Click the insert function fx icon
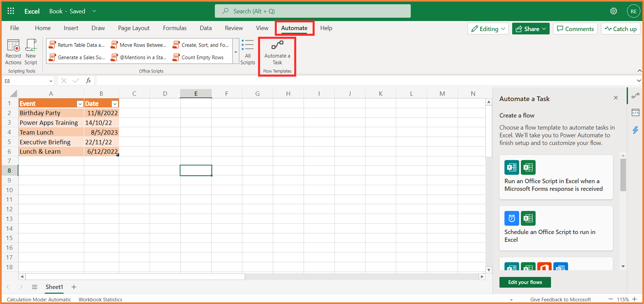This screenshot has width=644, height=304. coord(88,81)
